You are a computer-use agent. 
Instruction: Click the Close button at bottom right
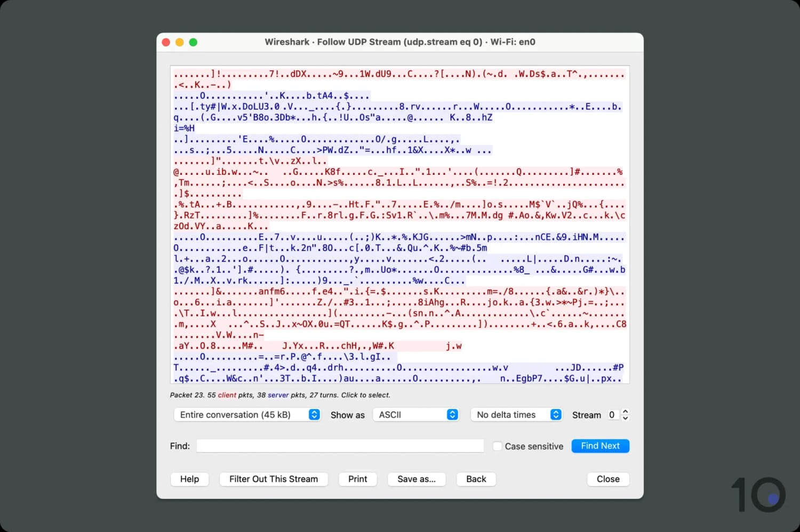pyautogui.click(x=608, y=479)
